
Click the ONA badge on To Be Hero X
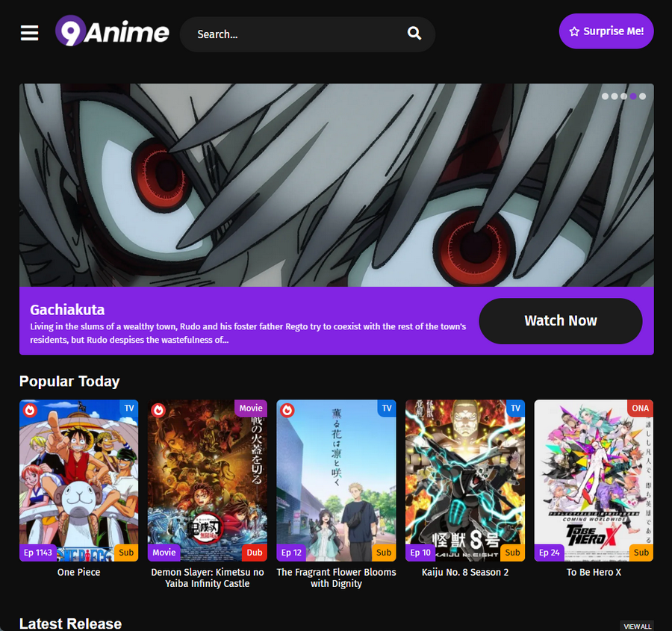[641, 408]
